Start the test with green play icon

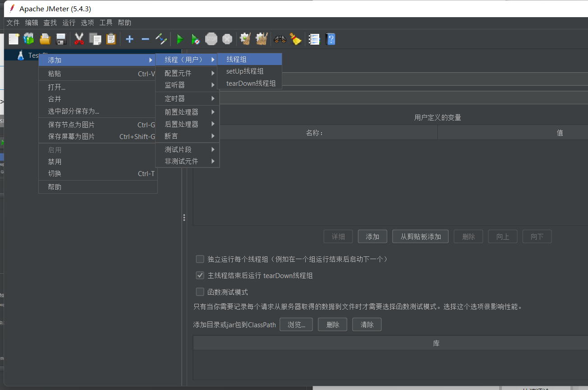tap(179, 39)
